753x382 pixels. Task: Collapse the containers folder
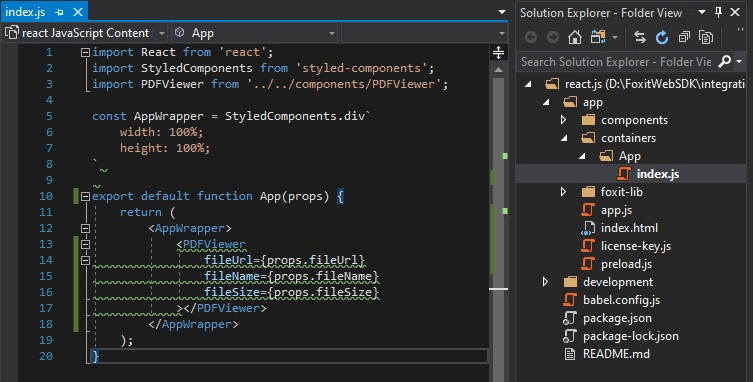(564, 138)
